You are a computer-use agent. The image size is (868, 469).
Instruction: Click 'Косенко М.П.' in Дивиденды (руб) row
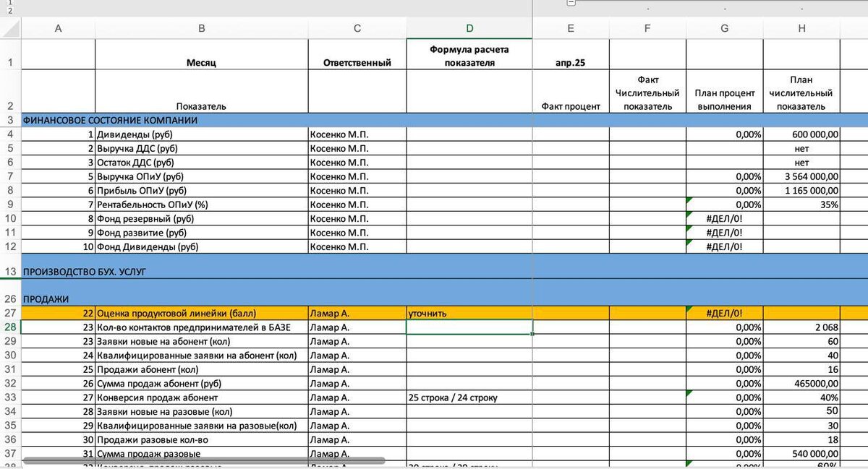357,134
